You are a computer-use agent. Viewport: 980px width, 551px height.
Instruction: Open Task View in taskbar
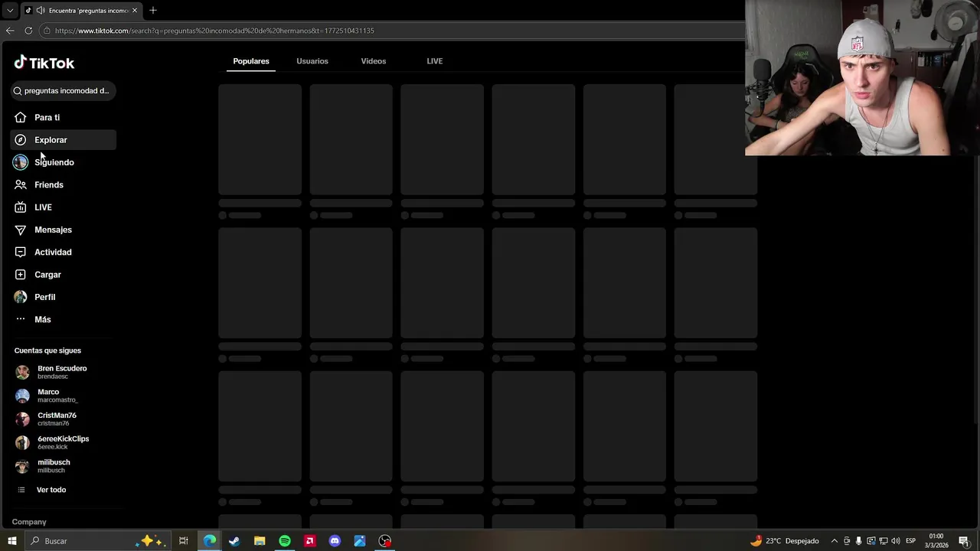[184, 541]
